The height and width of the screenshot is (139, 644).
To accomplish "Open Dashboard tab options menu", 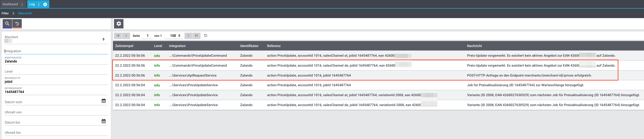I will tap(22, 4).
